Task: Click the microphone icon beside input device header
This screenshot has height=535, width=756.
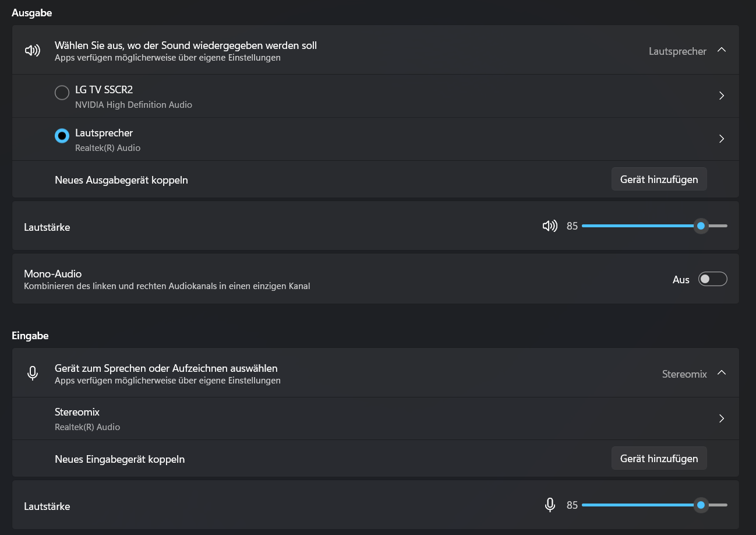Action: click(33, 374)
